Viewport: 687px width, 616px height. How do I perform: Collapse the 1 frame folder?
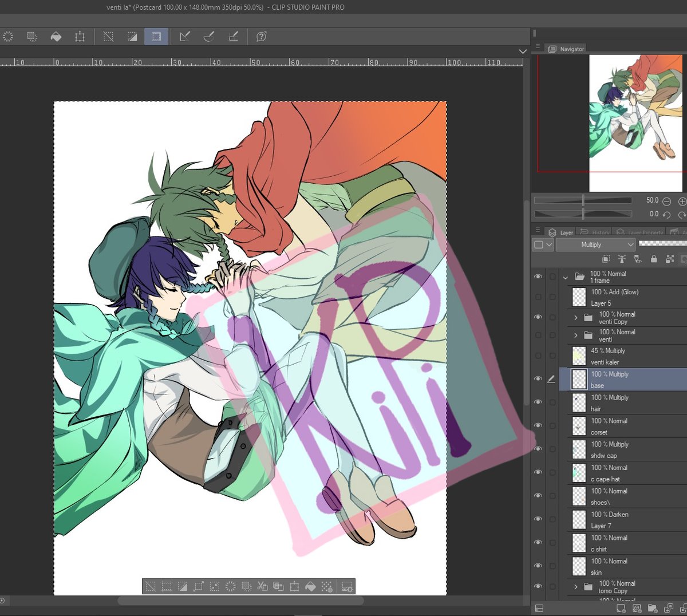click(566, 277)
